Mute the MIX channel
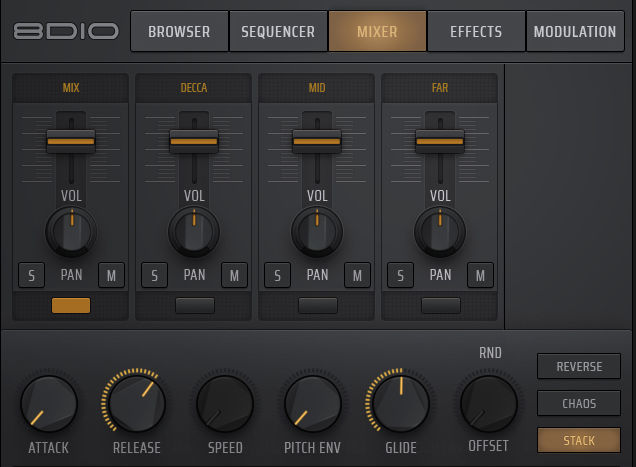The image size is (636, 467). (111, 275)
